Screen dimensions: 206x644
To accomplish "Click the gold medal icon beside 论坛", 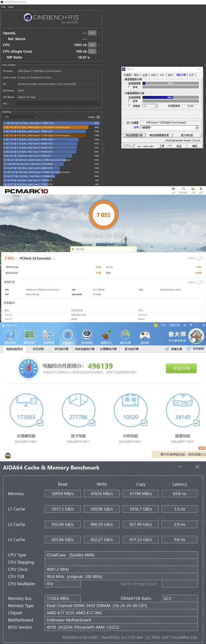I will (x=156, y=325).
